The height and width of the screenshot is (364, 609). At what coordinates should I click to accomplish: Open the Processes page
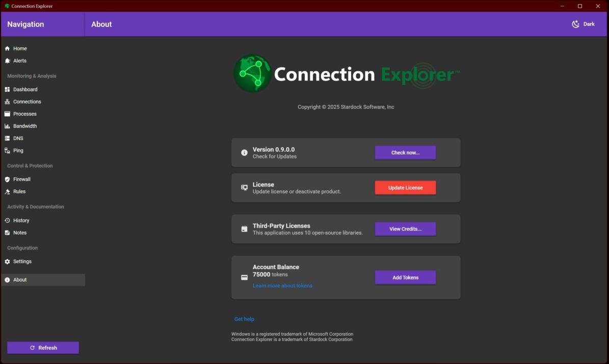click(x=24, y=114)
